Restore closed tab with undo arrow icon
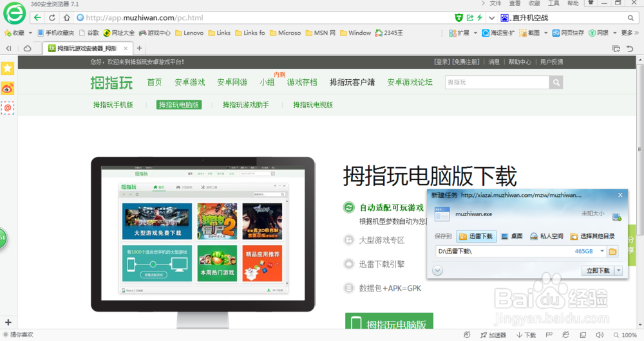Screen dimensions: 644x341 tap(630, 48)
